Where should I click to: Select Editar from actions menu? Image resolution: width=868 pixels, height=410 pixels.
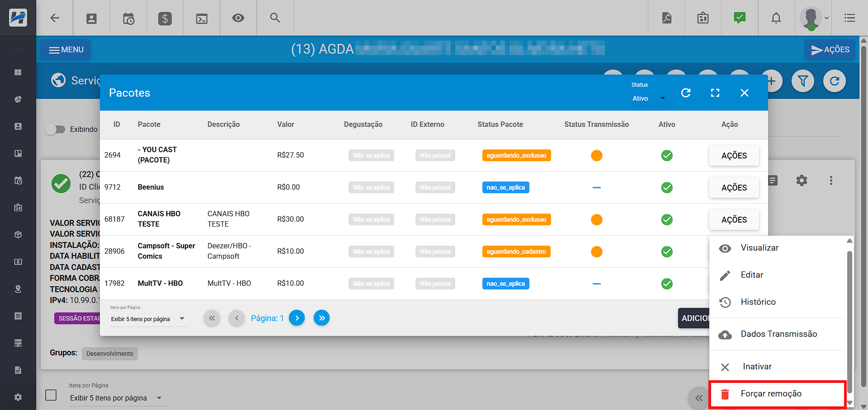(777, 275)
